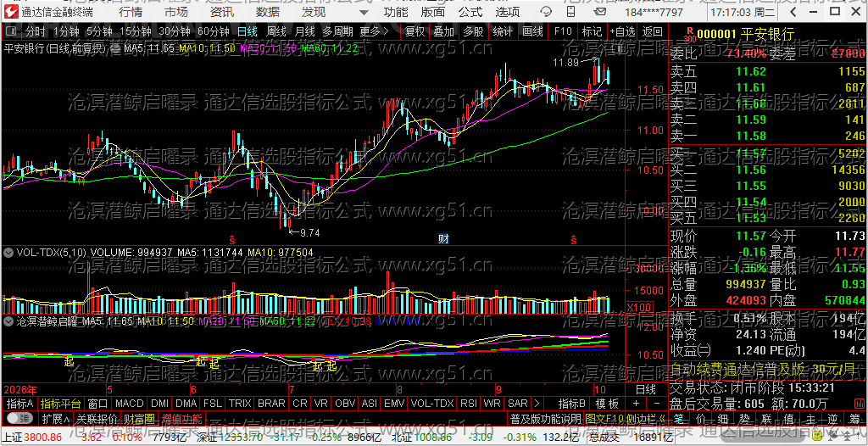The image size is (868, 446).
Task: Click the red S marker near month 10
Action: [x=574, y=240]
